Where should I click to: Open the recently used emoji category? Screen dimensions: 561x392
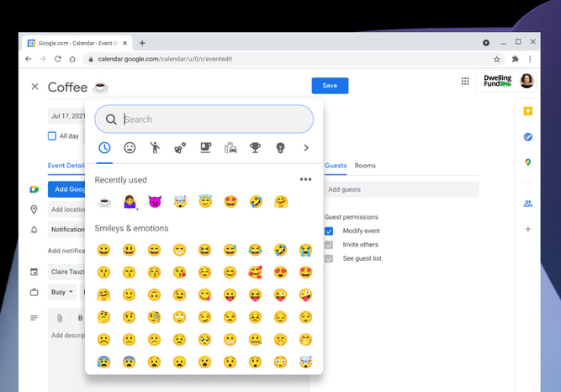104,147
